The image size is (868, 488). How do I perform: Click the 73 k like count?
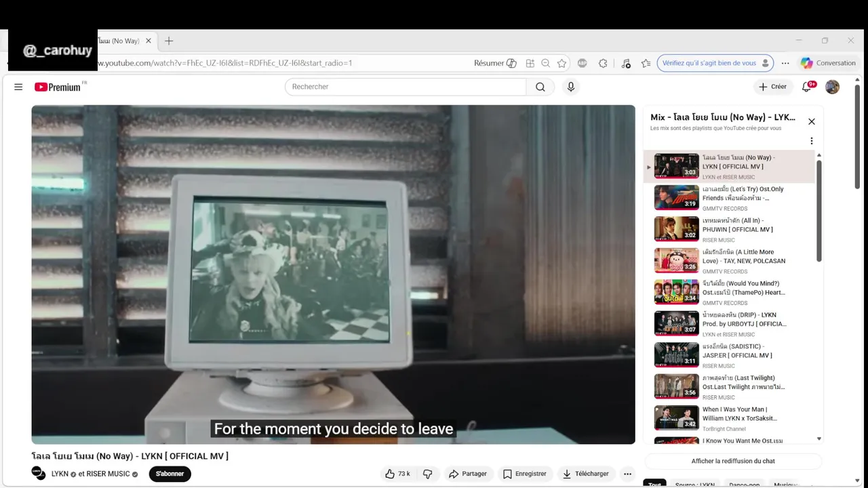pos(403,474)
